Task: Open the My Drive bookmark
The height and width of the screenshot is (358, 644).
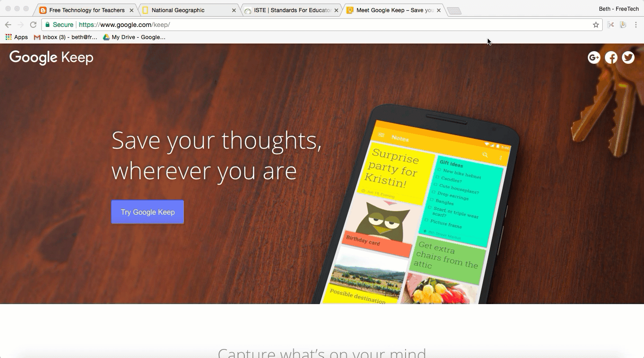Action: 134,37
